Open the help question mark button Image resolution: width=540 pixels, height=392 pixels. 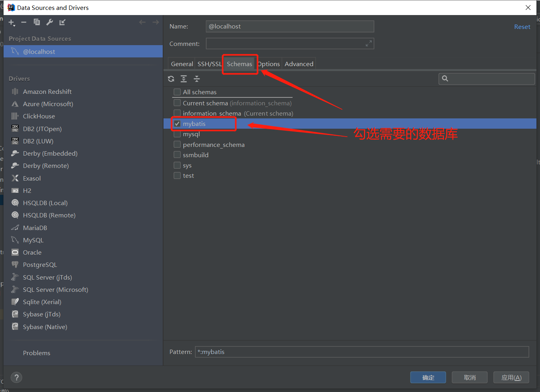click(x=16, y=377)
